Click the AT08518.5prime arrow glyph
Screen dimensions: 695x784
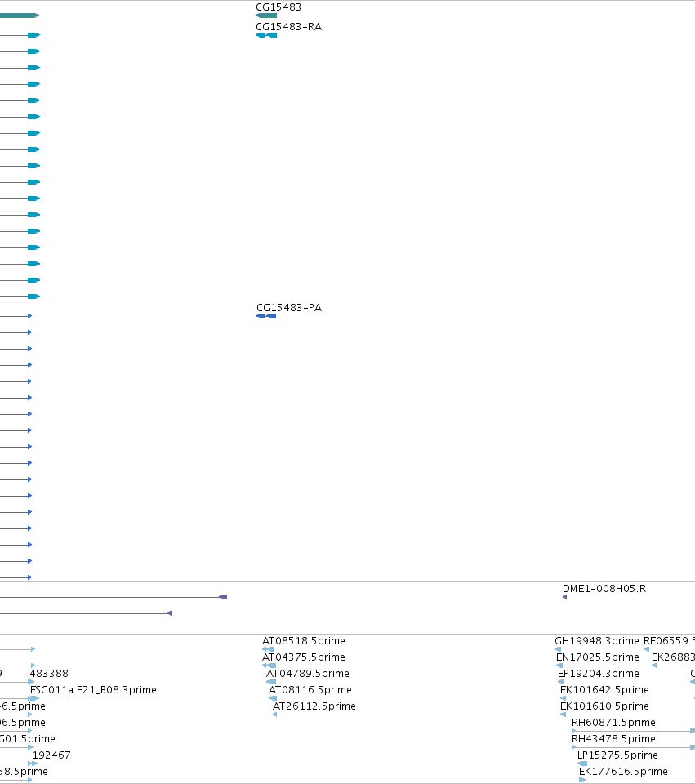pos(268,649)
